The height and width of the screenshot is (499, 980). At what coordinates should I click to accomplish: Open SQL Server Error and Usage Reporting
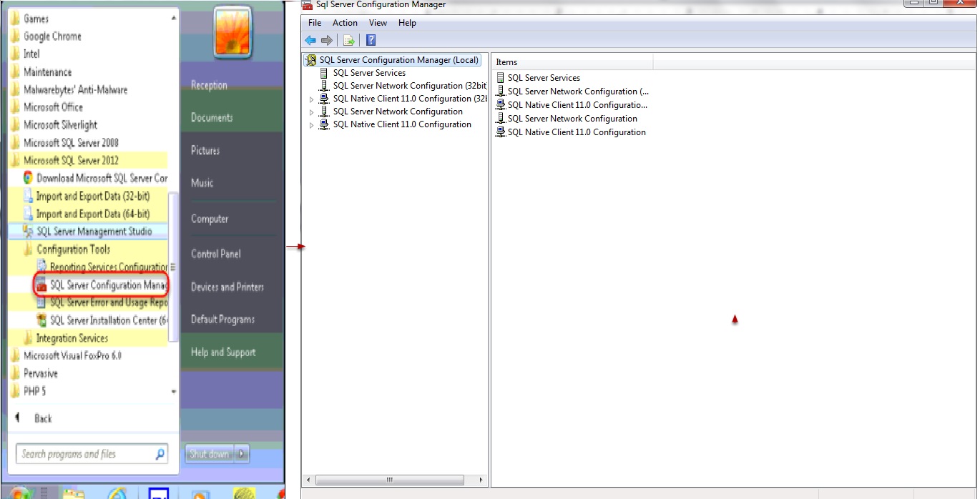109,302
